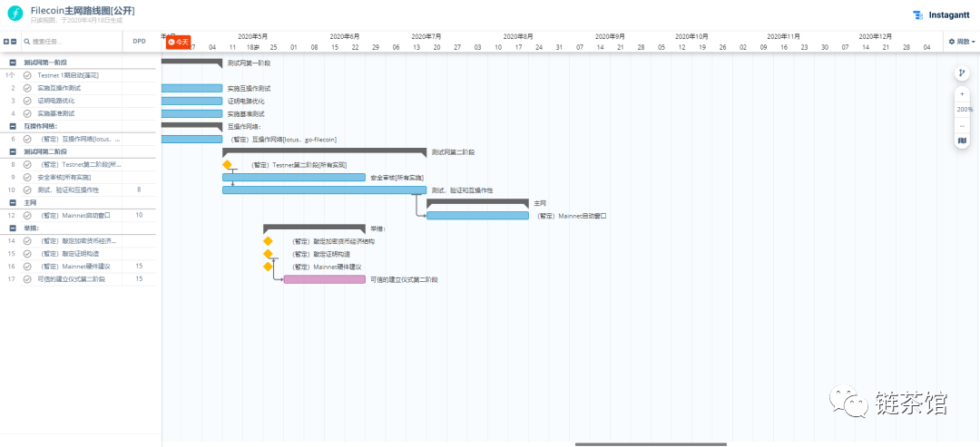Click DPD value 10 in Mainnet row
This screenshot has width=980, height=447.
139,216
